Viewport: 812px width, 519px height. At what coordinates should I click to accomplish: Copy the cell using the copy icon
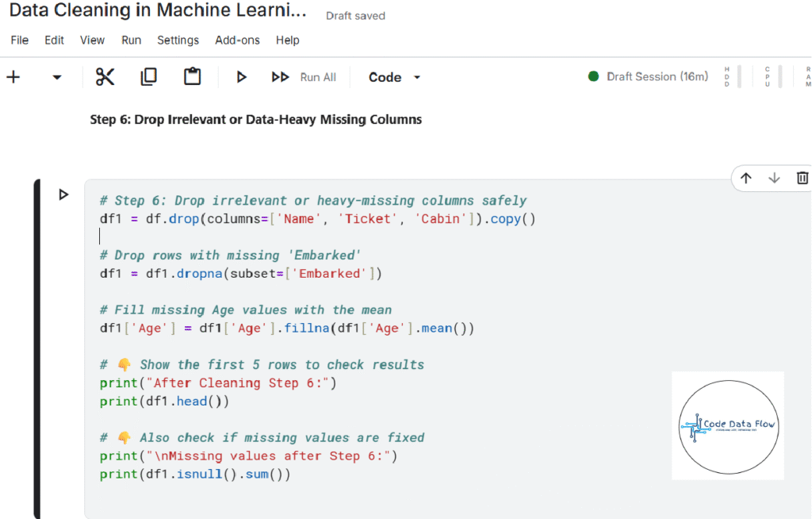point(148,77)
